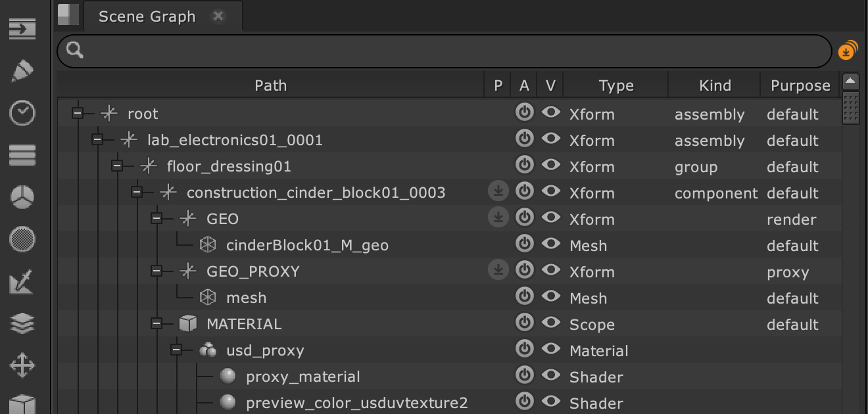This screenshot has height=414, width=868.
Task: Click the orange download icon beside search
Action: [848, 51]
